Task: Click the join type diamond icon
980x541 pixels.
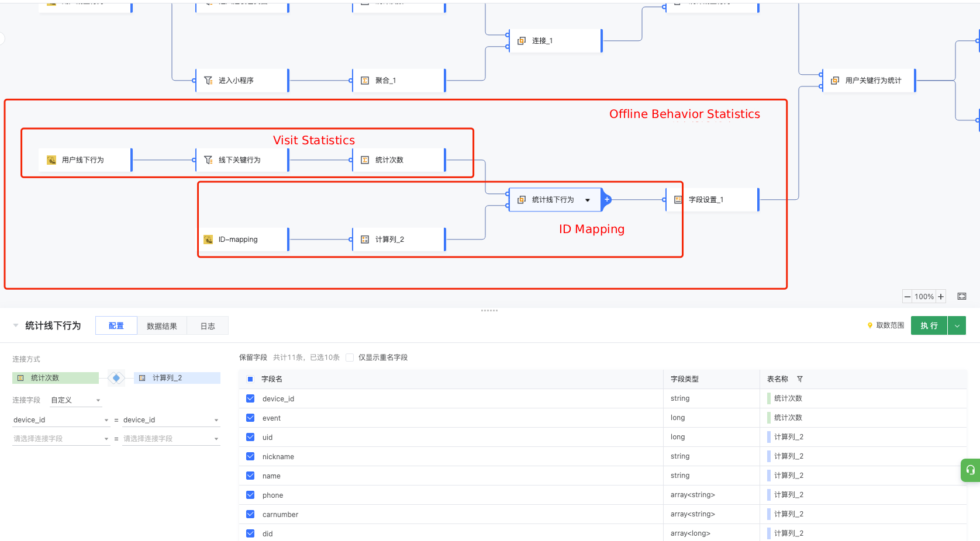Action: click(x=116, y=378)
